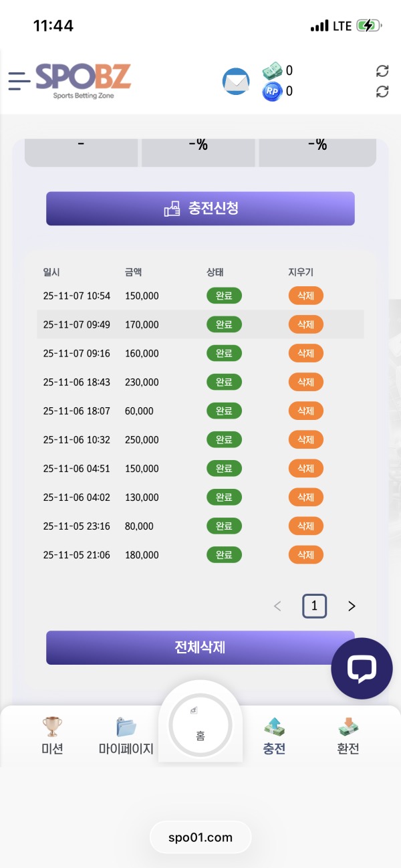Go to the next page with right arrow
Image resolution: width=401 pixels, height=868 pixels.
[351, 606]
